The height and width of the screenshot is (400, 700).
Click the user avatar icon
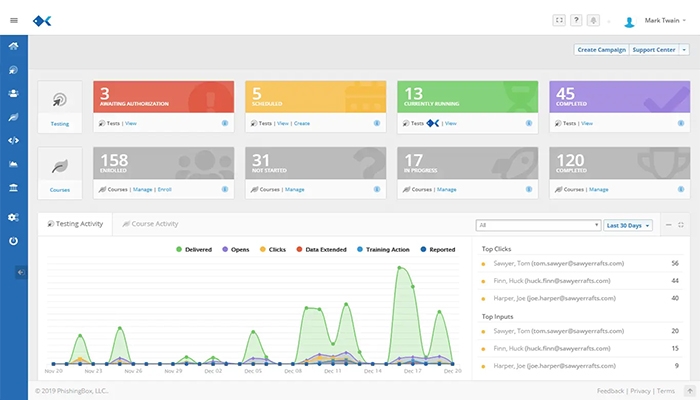[629, 21]
